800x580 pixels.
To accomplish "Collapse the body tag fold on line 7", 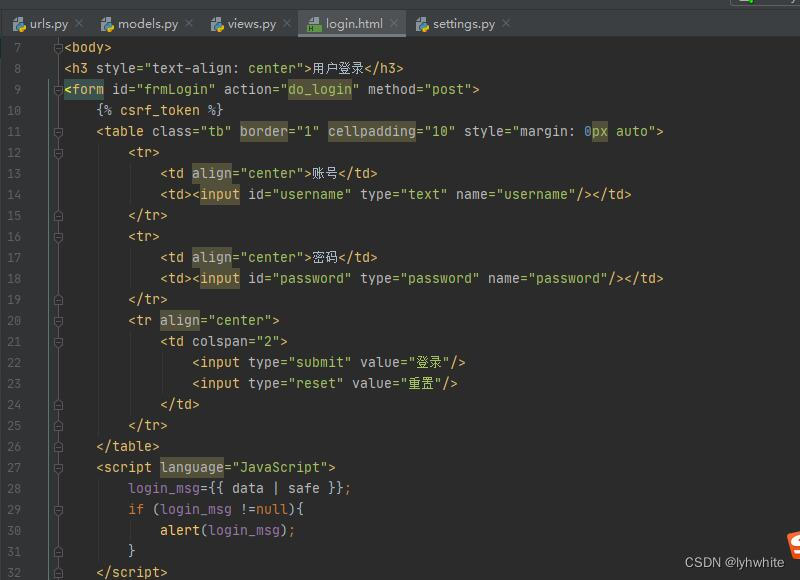I will 58,48.
